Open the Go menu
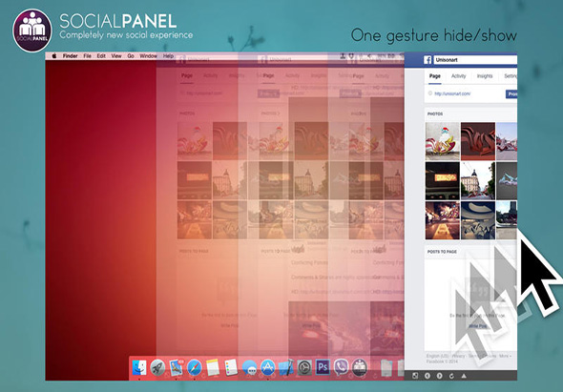Screen dimensions: 563x392 click(131, 56)
